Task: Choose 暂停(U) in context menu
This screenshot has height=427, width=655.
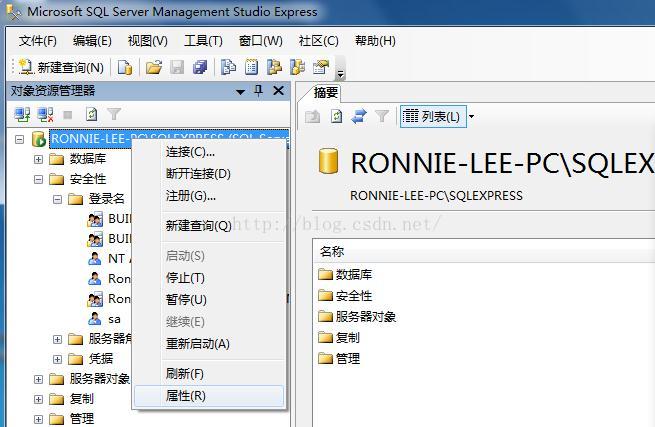Action: [x=209, y=300]
